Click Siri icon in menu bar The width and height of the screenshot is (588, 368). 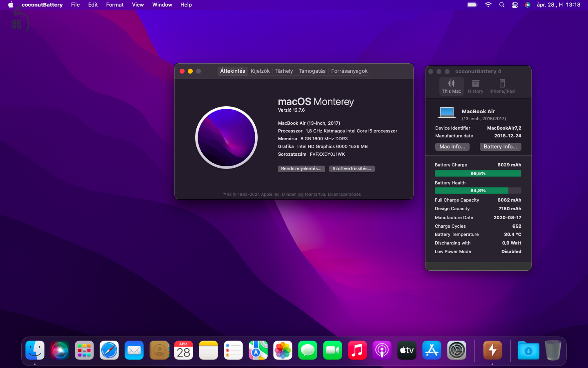coord(528,5)
